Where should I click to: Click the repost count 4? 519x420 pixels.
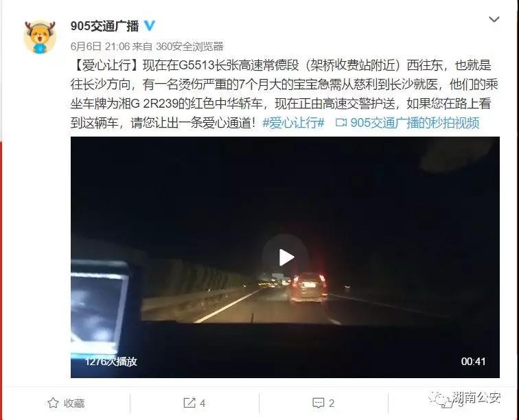(x=203, y=403)
